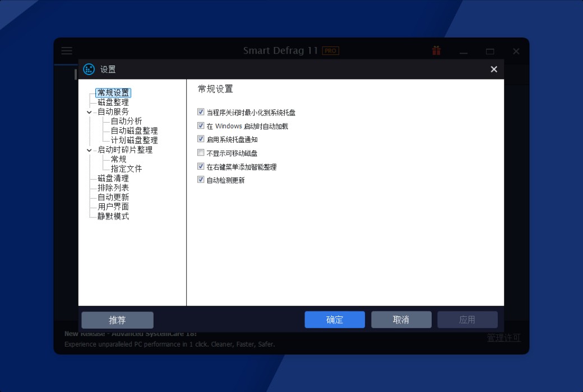The width and height of the screenshot is (583, 392).
Task: Maximize the Smart Defrag main window
Action: (490, 52)
